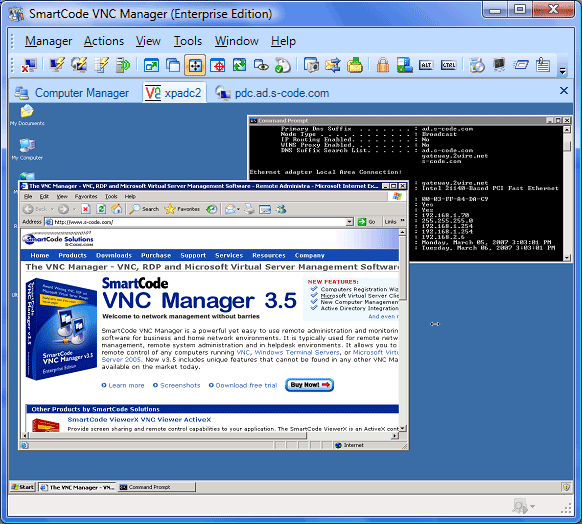This screenshot has height=524, width=582.
Task: Open the Help menu in VNC Manager
Action: 283,41
